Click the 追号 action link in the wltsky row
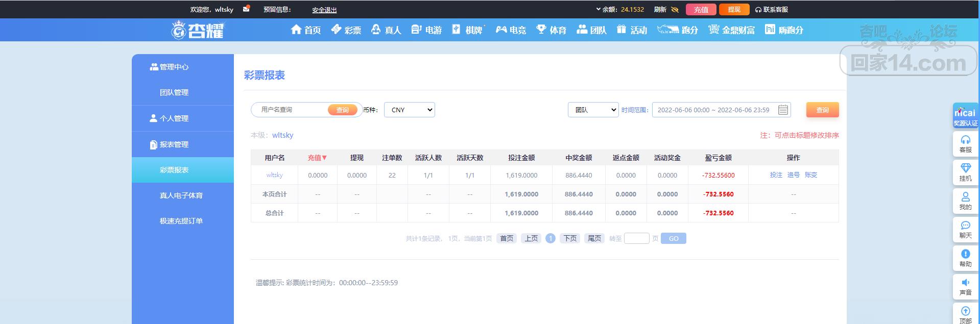Viewport: 980px width, 324px height. [x=794, y=175]
